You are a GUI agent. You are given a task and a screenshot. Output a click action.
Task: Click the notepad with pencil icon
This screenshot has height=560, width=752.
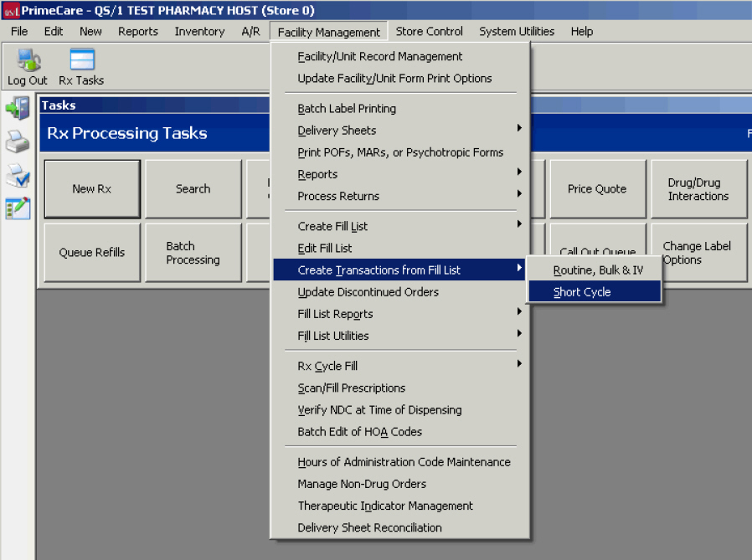click(18, 208)
